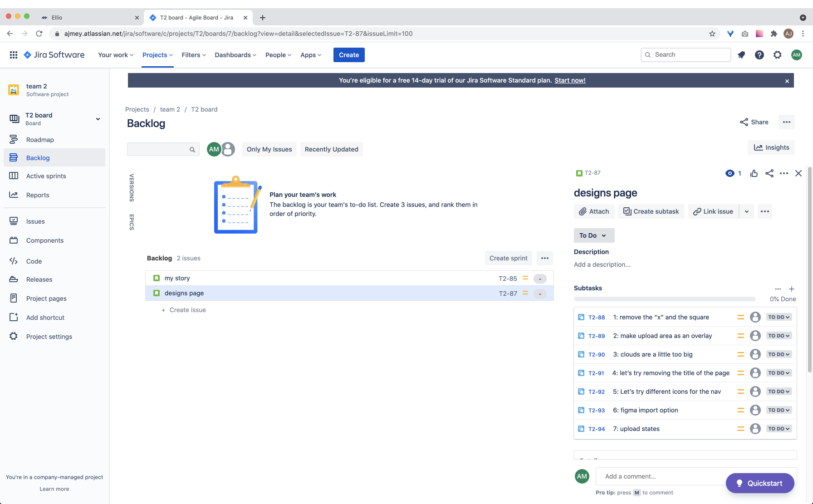813x504 pixels.
Task: Toggle the Only My Issues filter
Action: coord(269,149)
